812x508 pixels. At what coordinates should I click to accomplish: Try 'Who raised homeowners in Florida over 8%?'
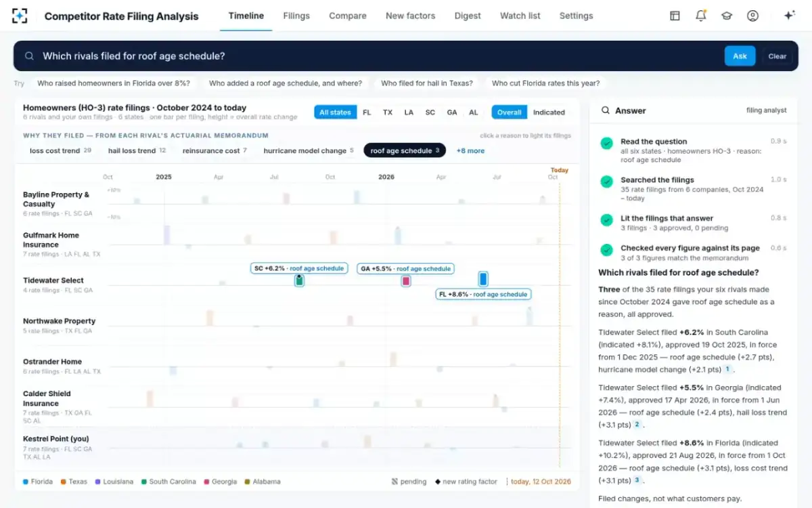pos(114,83)
